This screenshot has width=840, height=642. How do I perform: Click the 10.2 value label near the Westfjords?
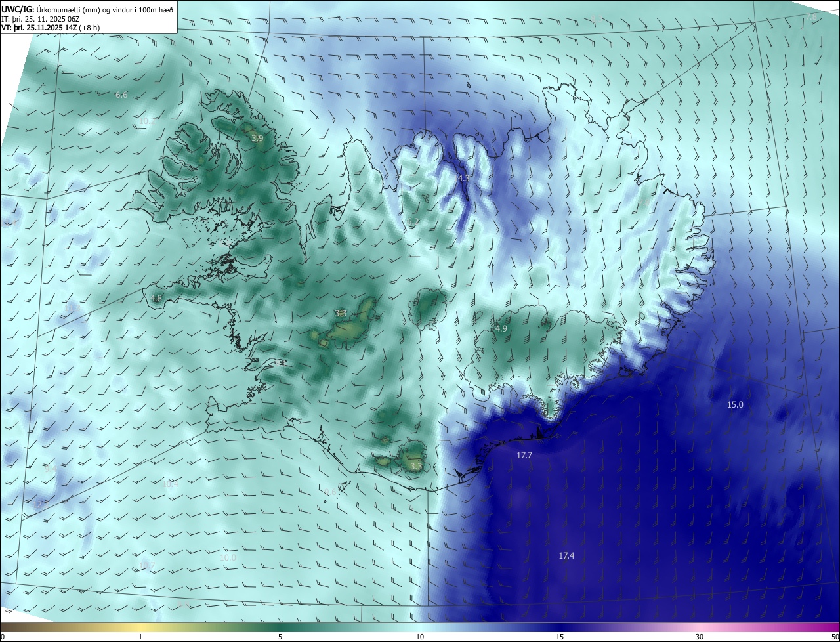tap(147, 121)
